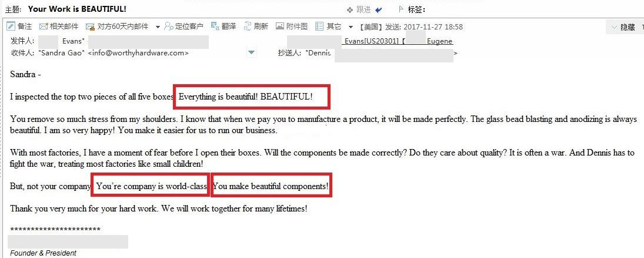Click 定位客户 to locate customer
The width and height of the screenshot is (644, 258).
click(184, 27)
